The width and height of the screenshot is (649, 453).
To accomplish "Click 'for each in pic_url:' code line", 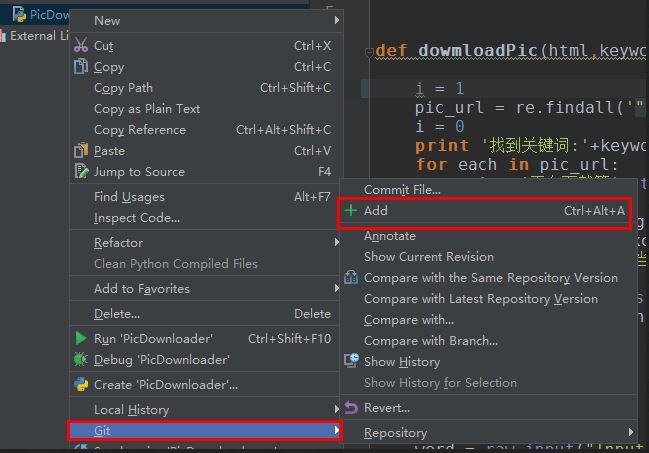I will 516,164.
